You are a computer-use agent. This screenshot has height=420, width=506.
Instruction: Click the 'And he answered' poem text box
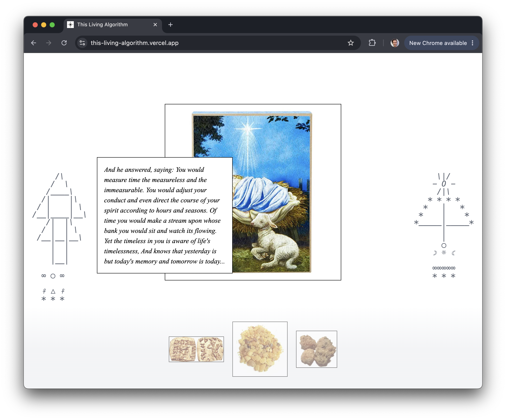[x=165, y=215]
